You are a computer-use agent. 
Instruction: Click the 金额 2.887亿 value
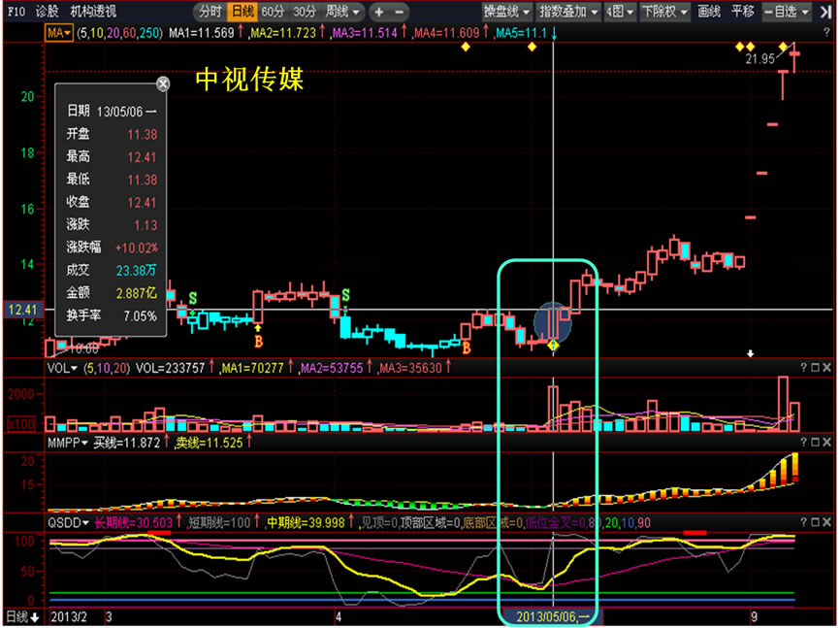point(137,293)
